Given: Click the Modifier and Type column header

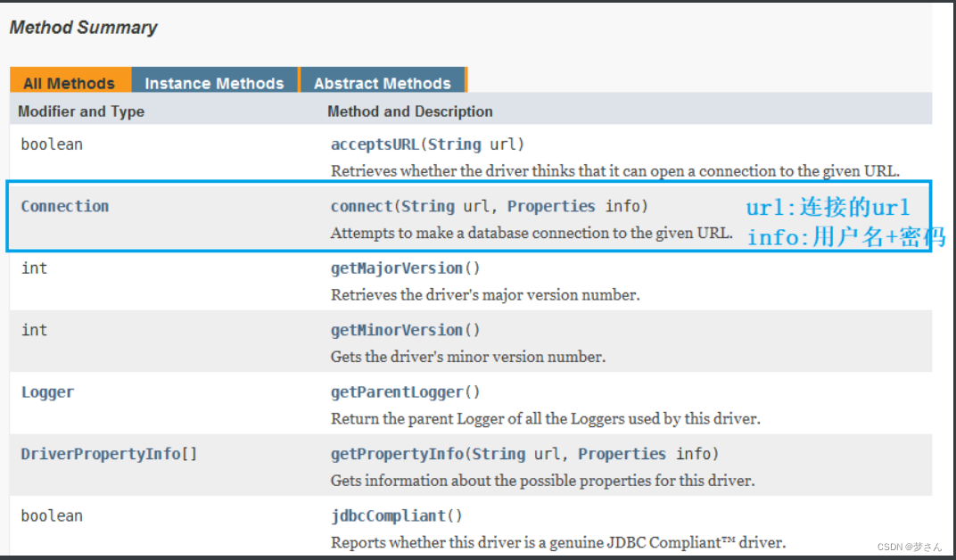Looking at the screenshot, I should (81, 111).
